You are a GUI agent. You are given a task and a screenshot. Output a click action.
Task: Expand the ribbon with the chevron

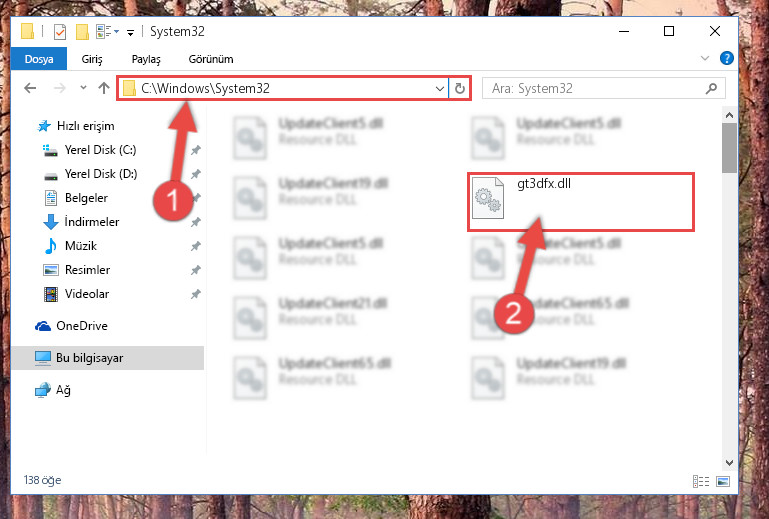(705, 58)
